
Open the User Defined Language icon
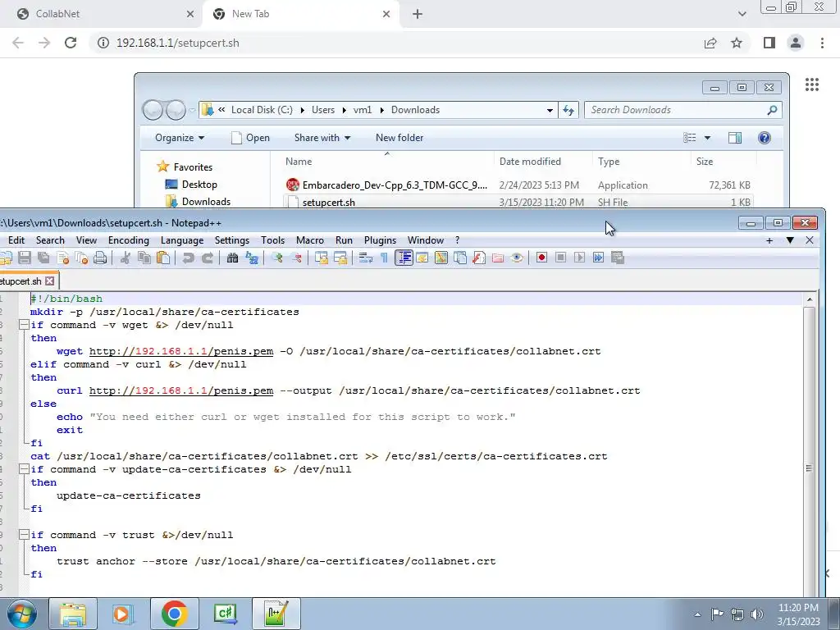[x=422, y=258]
